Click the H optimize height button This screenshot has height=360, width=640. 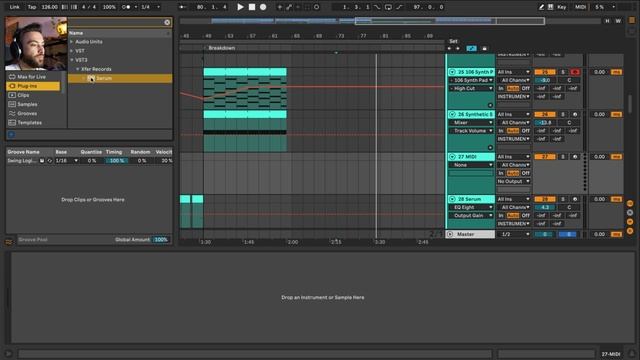coord(607,21)
